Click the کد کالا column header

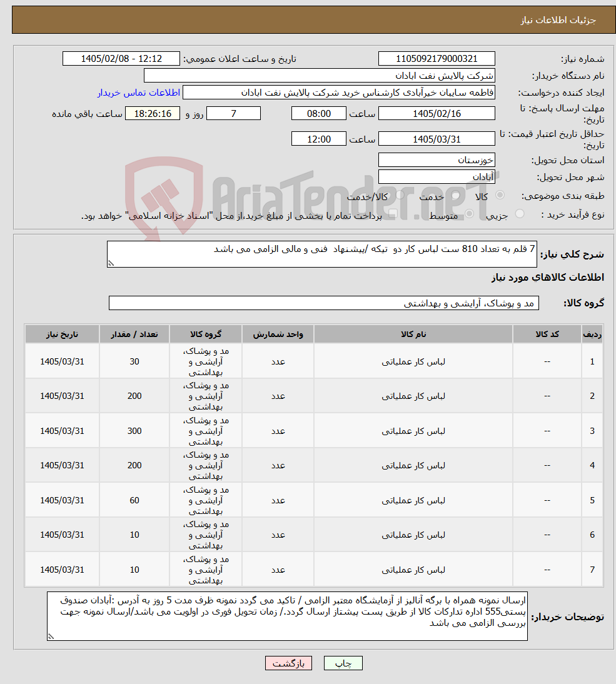[547, 334]
